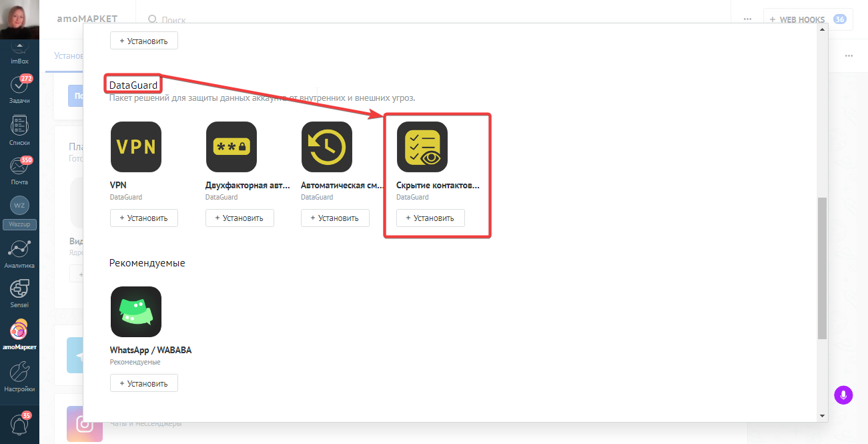This screenshot has width=868, height=444.
Task: Open the automatic password change app icon
Action: click(327, 147)
